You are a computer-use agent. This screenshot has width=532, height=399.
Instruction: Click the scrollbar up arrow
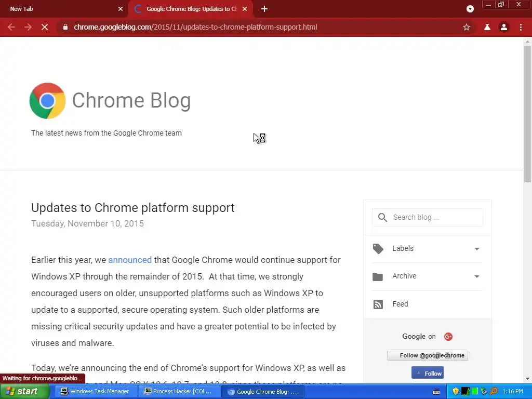[x=527, y=42]
